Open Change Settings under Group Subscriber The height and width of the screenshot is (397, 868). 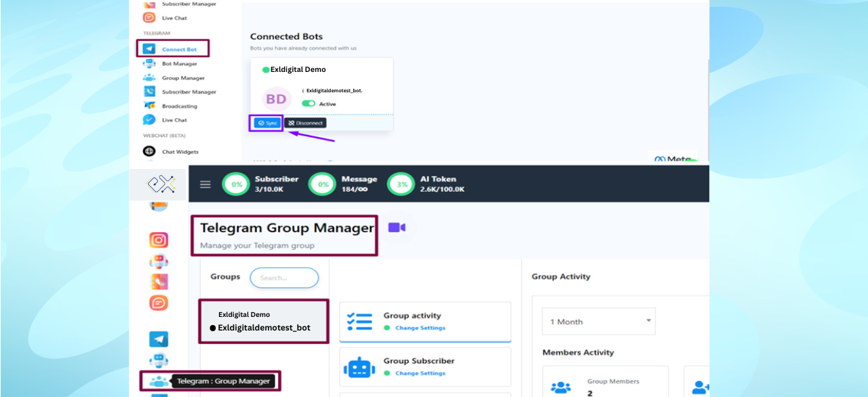(x=420, y=373)
